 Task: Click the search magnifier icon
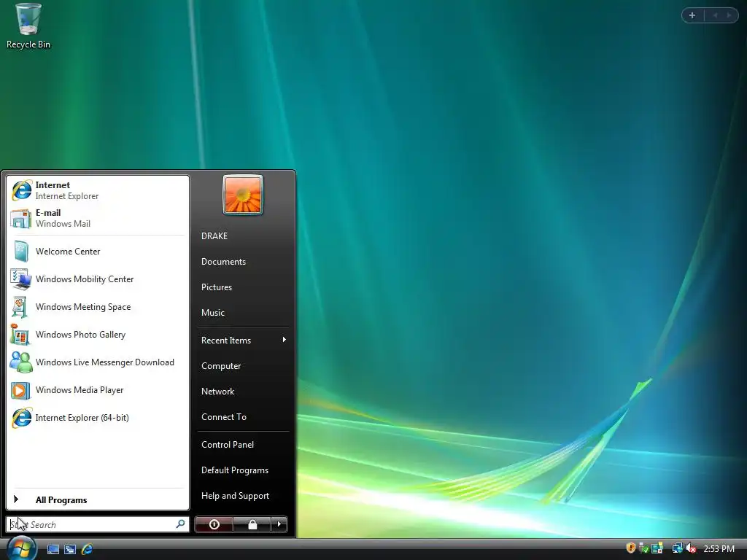[x=181, y=524]
